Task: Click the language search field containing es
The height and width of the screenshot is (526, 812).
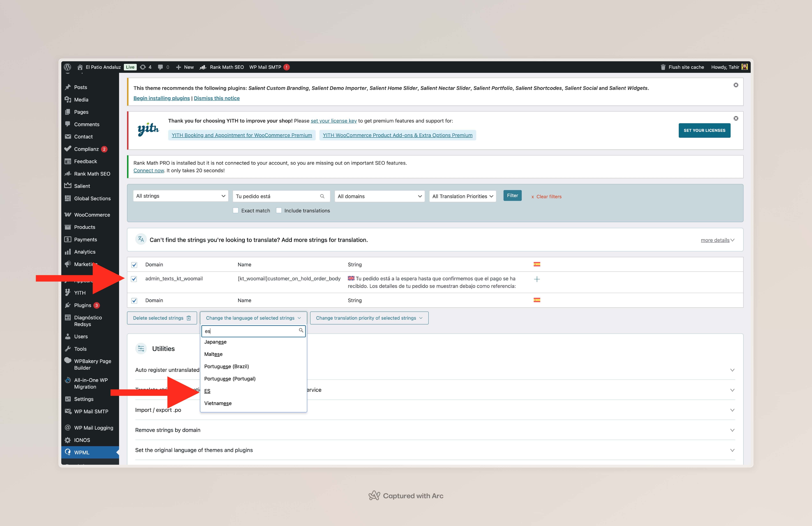Action: point(253,331)
